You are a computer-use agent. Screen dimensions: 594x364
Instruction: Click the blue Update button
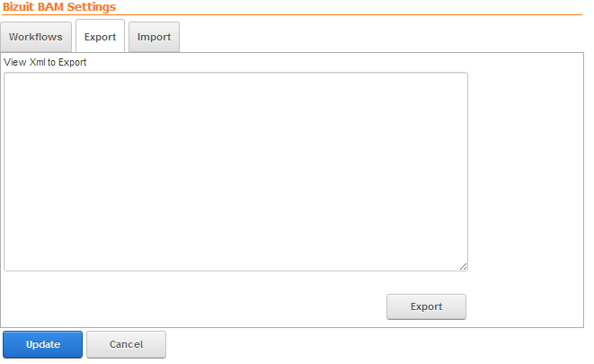click(x=43, y=344)
